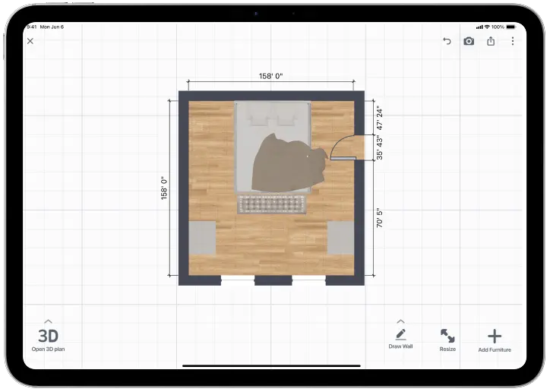The width and height of the screenshot is (550, 392).
Task: Select the Draw Wall pencil tool
Action: point(400,339)
